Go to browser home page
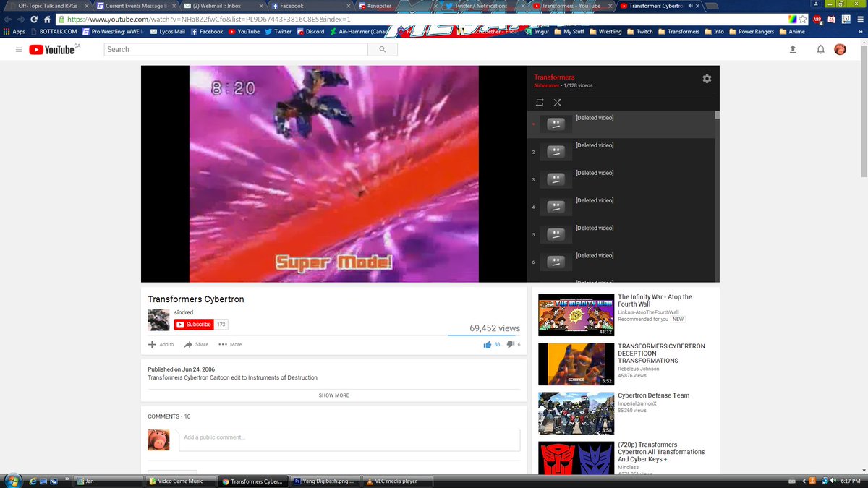This screenshot has width=868, height=488. pos(48,20)
